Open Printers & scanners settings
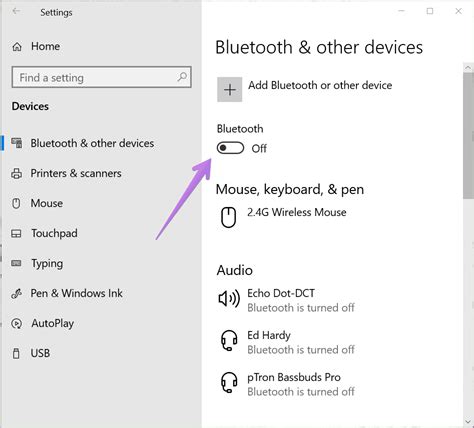The image size is (474, 428). [76, 173]
